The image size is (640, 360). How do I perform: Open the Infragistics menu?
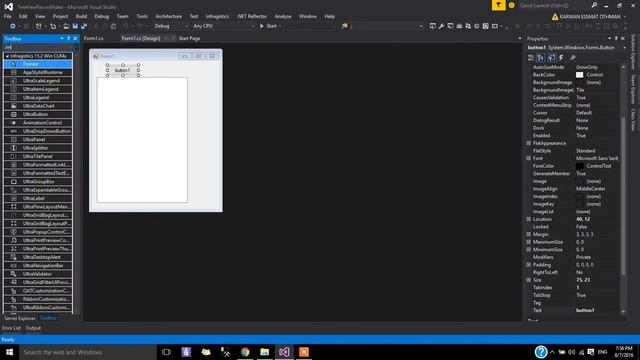tap(217, 16)
